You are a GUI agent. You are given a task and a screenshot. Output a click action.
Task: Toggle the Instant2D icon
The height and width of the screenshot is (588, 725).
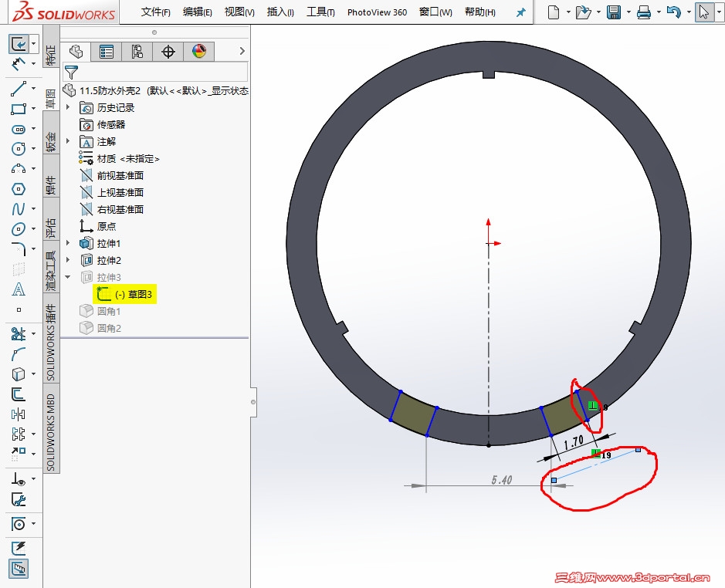(x=18, y=569)
